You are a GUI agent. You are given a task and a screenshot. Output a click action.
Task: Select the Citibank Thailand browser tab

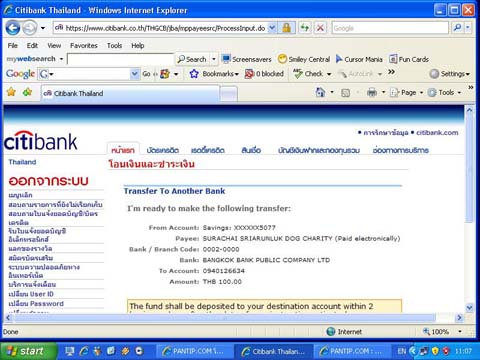[x=130, y=93]
